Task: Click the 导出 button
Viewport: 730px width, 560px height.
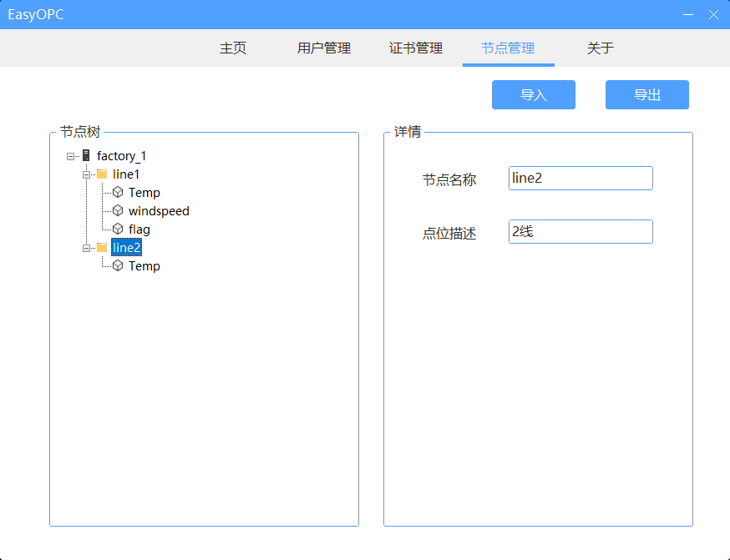Action: tap(646, 94)
